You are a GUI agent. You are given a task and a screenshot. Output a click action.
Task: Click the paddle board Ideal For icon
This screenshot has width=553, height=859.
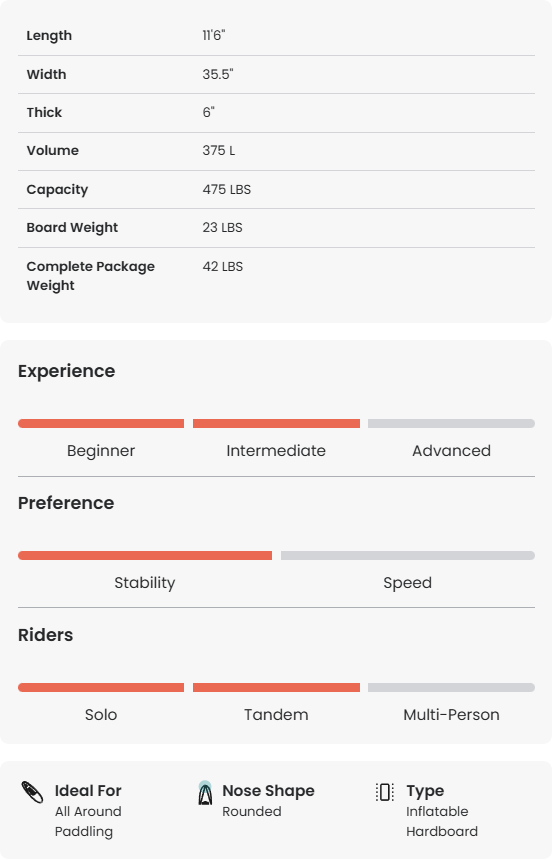(x=32, y=792)
